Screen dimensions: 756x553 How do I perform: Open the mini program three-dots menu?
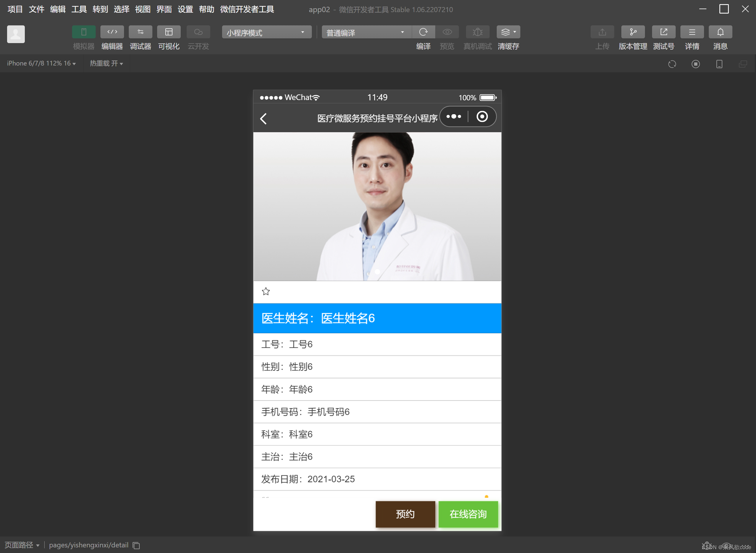coord(454,117)
